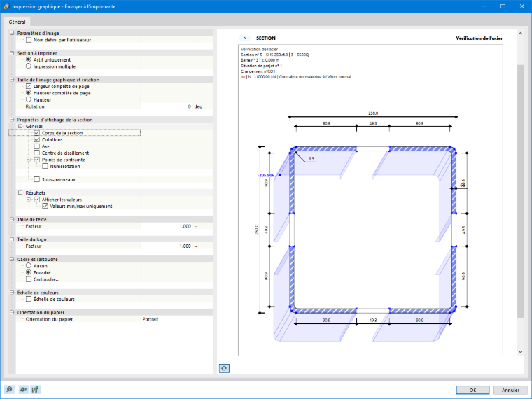Check the 'Cartouche...' checkbox
This screenshot has height=399, width=532.
pos(29,279)
